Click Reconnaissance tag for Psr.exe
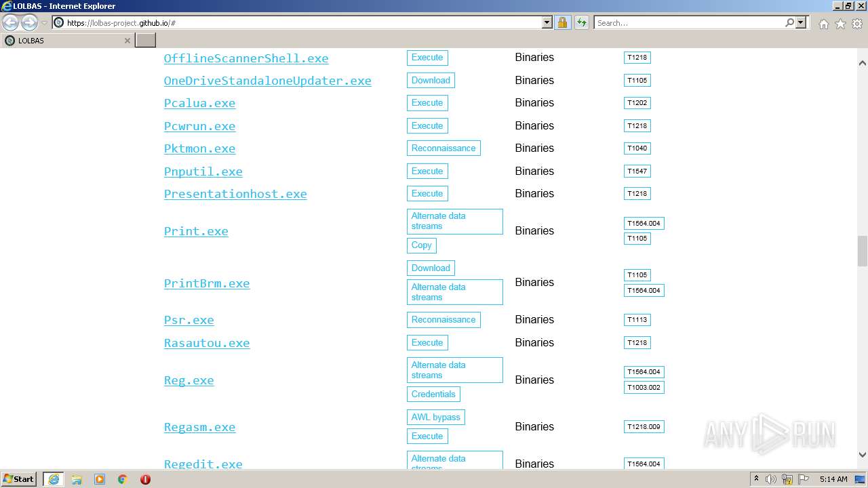 [x=443, y=320]
